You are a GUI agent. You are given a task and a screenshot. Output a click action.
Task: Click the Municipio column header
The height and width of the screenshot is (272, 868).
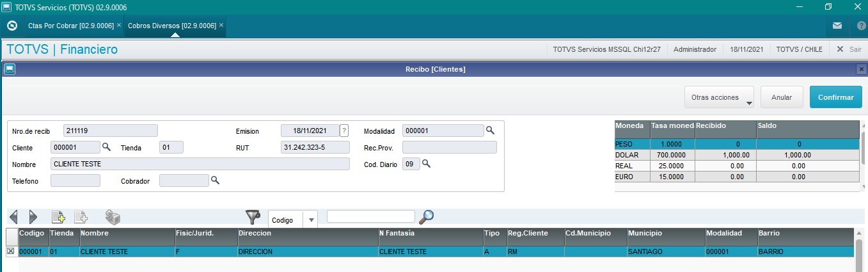(666, 236)
